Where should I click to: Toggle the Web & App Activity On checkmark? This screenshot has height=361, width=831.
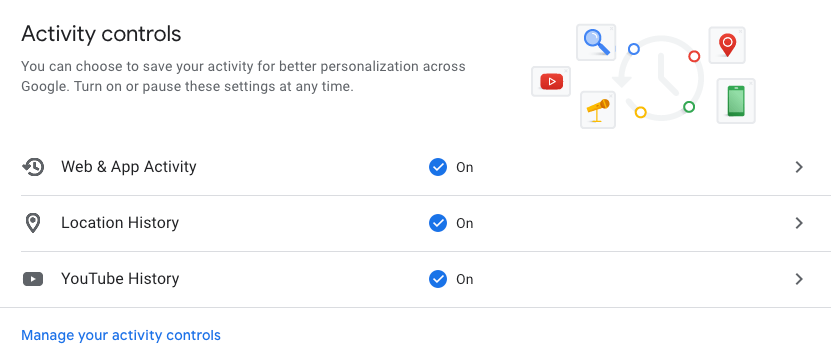pyautogui.click(x=438, y=167)
